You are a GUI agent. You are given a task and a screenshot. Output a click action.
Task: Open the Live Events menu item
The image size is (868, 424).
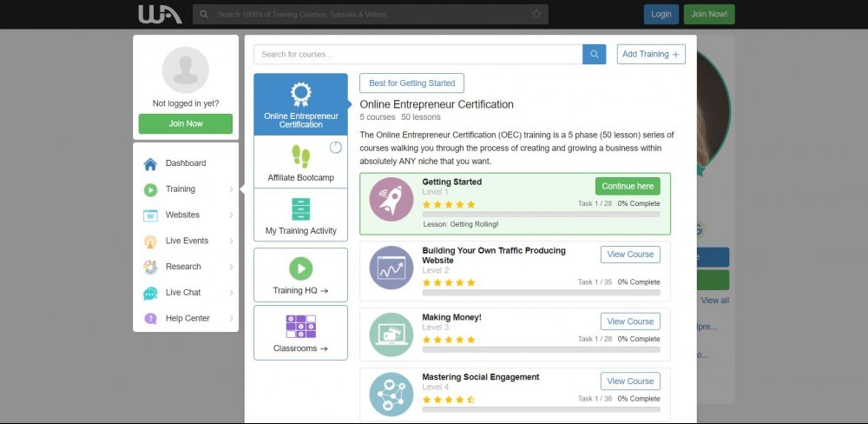point(186,241)
